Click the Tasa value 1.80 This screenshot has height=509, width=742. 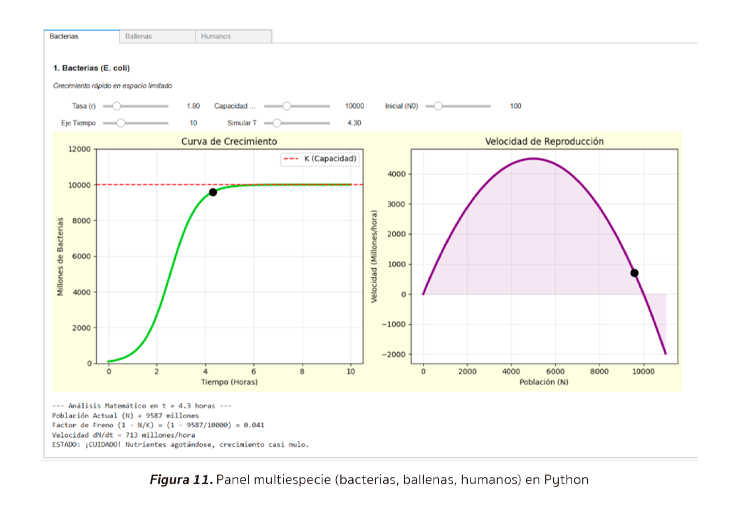193,106
